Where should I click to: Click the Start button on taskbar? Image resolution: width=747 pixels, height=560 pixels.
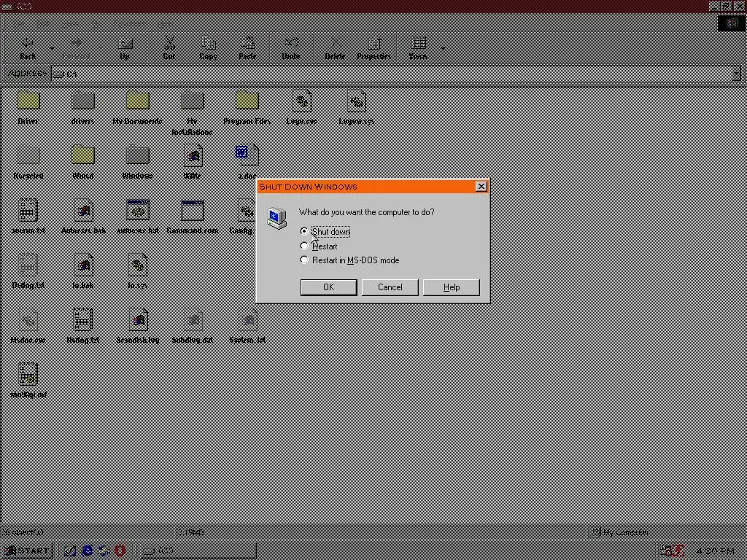click(27, 551)
